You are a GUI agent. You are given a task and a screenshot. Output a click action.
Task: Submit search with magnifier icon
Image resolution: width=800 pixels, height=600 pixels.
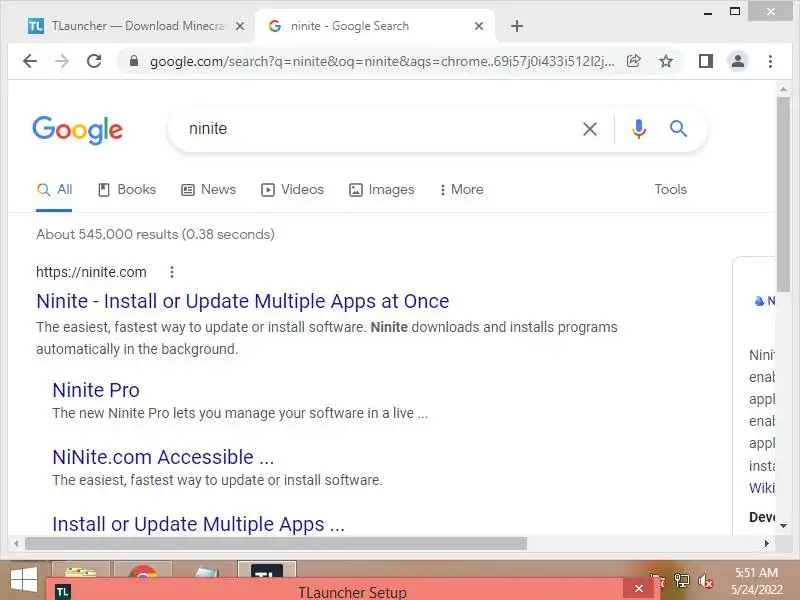coord(678,129)
